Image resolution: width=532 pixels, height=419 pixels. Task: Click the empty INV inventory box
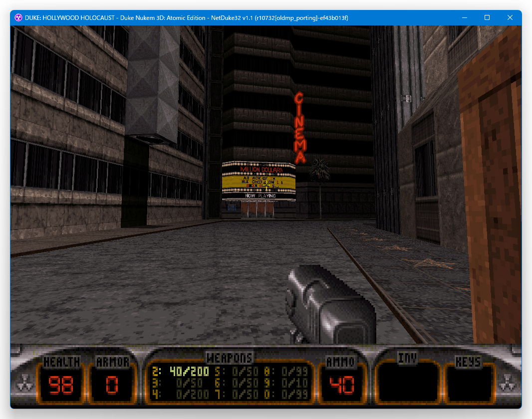[407, 383]
